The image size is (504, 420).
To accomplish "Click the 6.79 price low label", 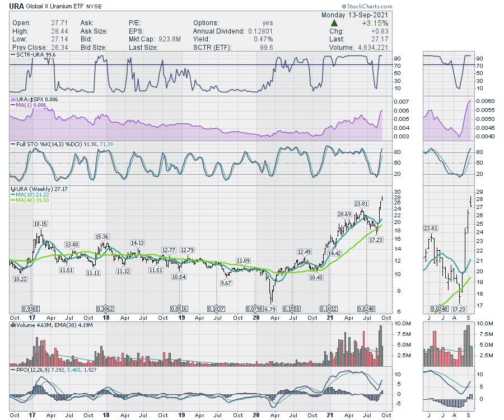I will click(x=270, y=309).
